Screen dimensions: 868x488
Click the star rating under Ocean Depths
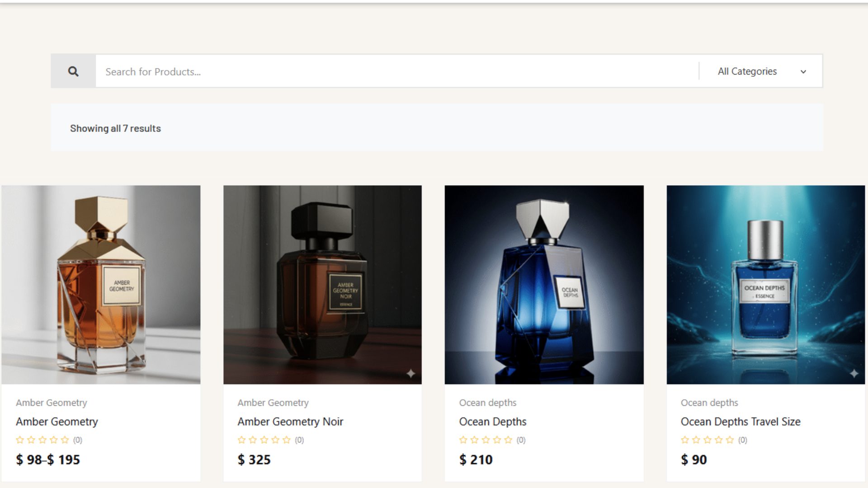(486, 440)
